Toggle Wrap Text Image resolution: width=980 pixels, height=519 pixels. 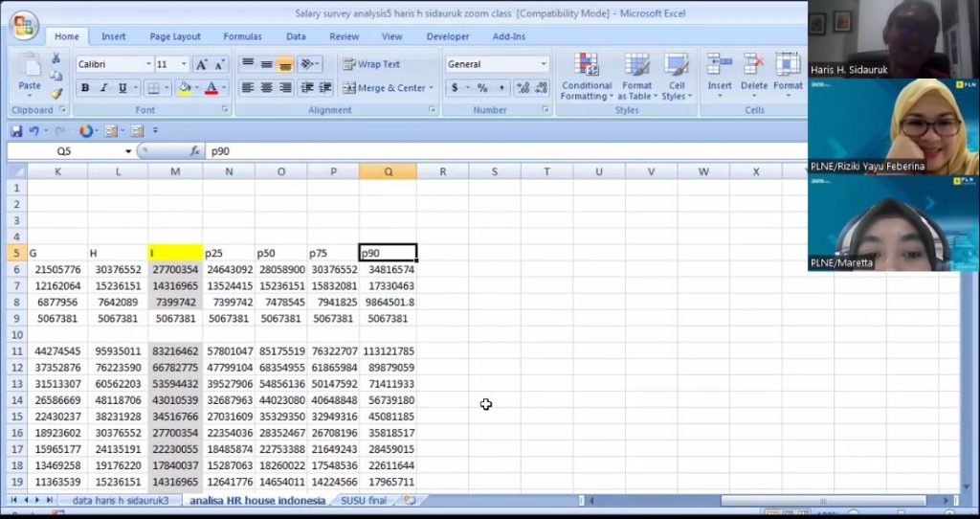(x=371, y=64)
